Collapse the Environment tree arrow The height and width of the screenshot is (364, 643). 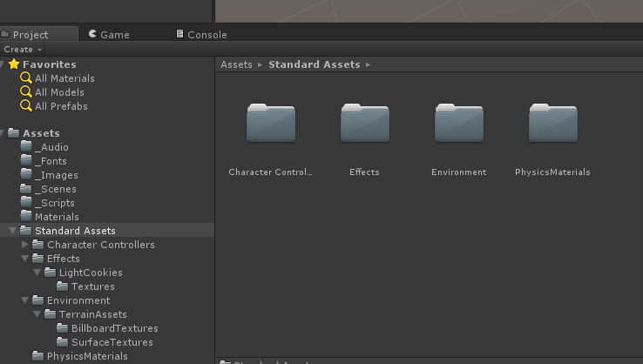pyautogui.click(x=25, y=300)
